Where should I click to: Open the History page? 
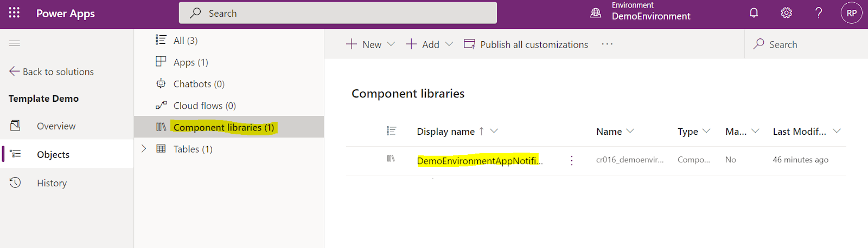tap(52, 183)
